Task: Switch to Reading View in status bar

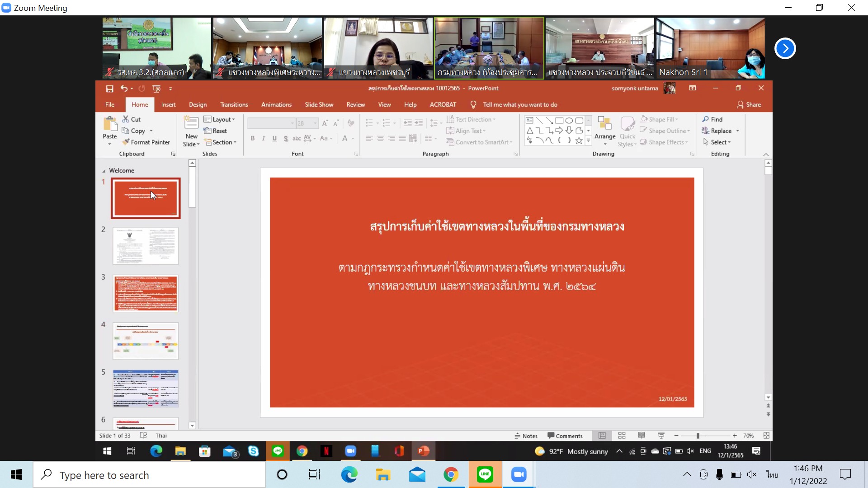Action: point(641,436)
